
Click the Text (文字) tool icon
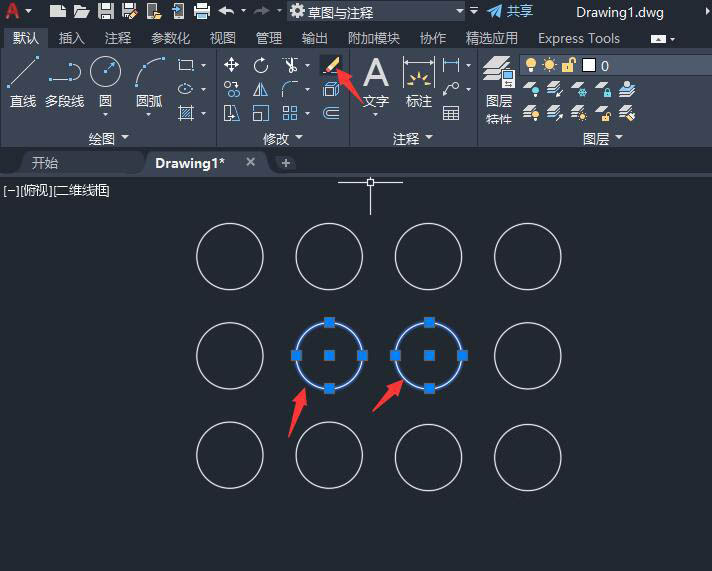375,82
